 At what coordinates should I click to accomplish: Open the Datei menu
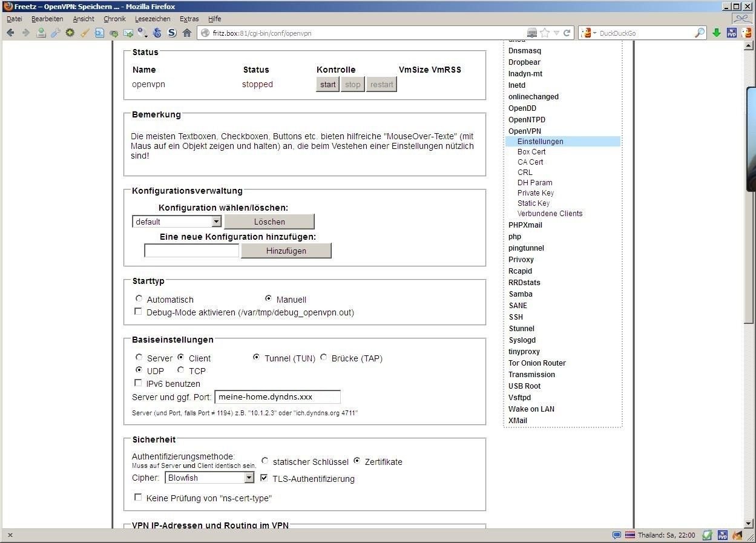click(15, 19)
